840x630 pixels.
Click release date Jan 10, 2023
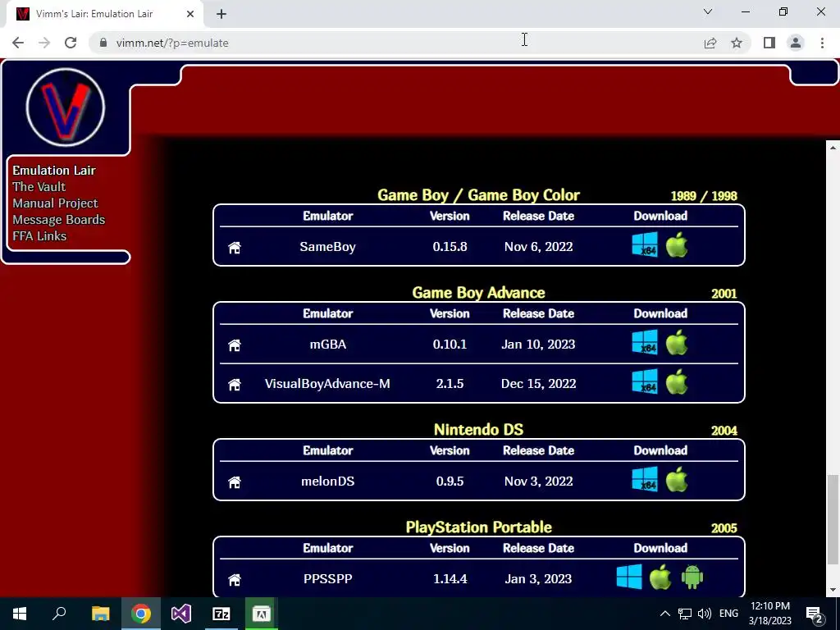coord(538,345)
